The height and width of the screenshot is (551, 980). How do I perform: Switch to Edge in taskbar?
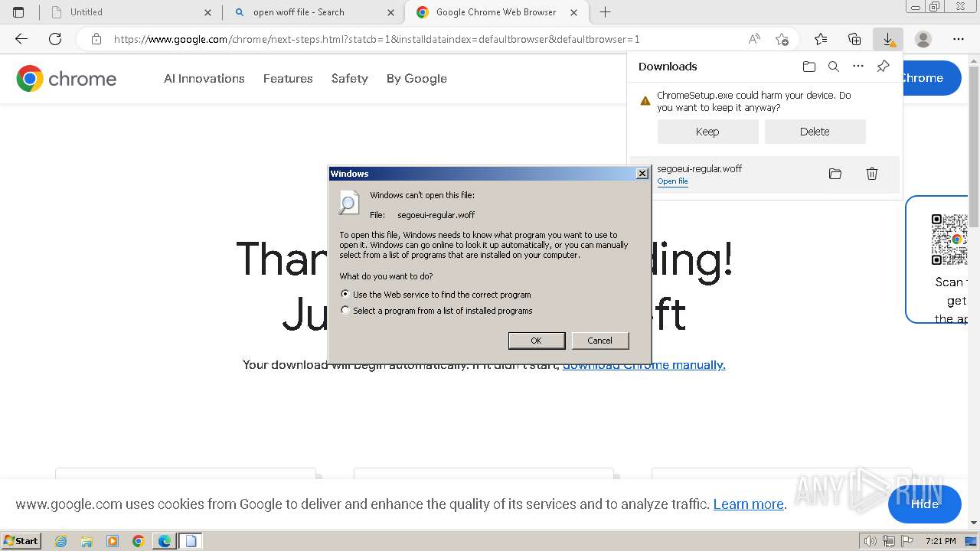165,541
